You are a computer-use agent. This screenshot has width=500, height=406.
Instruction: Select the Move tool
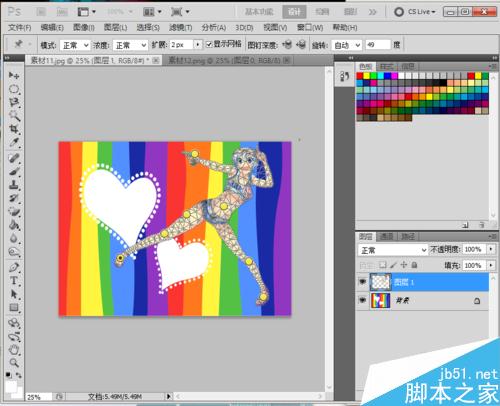(x=14, y=75)
